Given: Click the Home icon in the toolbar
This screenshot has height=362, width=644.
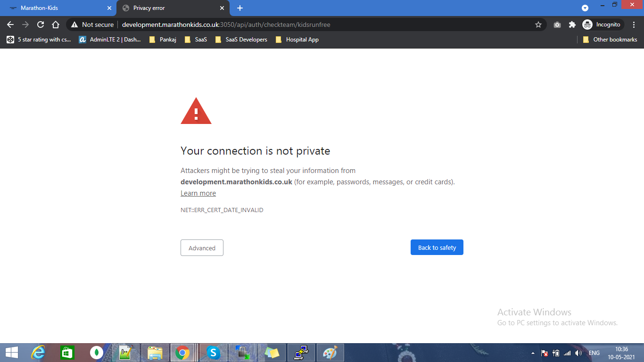Looking at the screenshot, I should 56,25.
